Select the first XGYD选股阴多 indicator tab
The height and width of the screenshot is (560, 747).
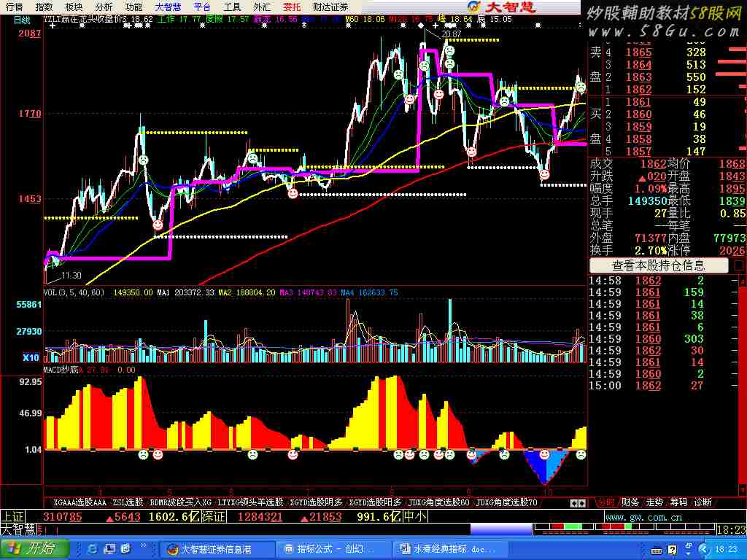pos(317,502)
